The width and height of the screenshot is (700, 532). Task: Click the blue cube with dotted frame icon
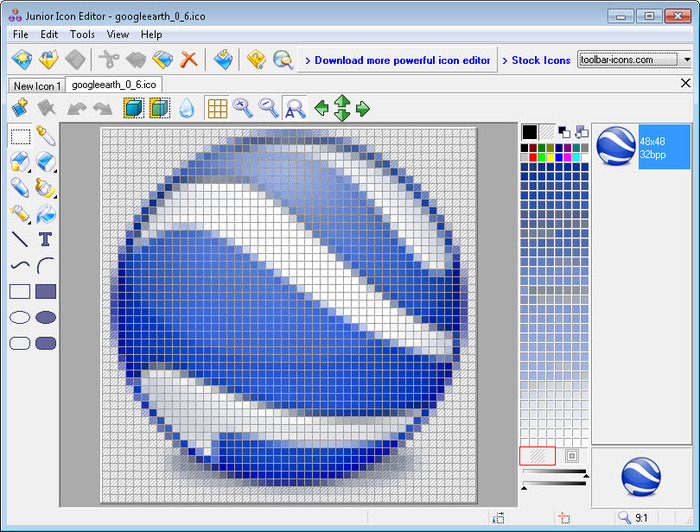(x=133, y=108)
